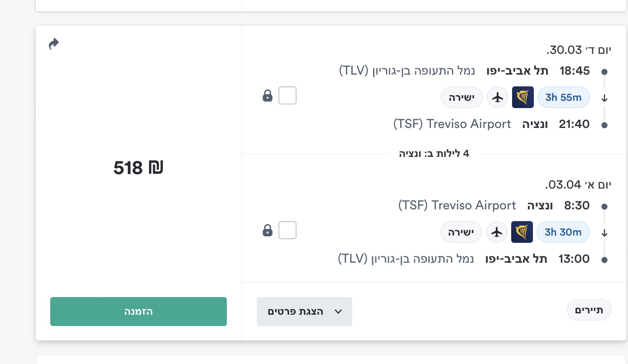Click lock icon on return flight

(268, 231)
